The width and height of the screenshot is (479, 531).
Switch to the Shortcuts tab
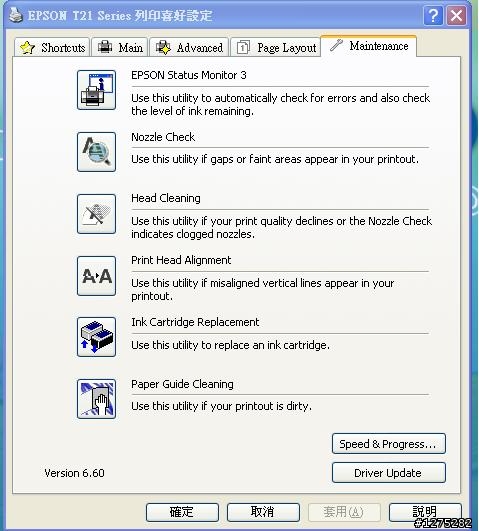pyautogui.click(x=52, y=47)
